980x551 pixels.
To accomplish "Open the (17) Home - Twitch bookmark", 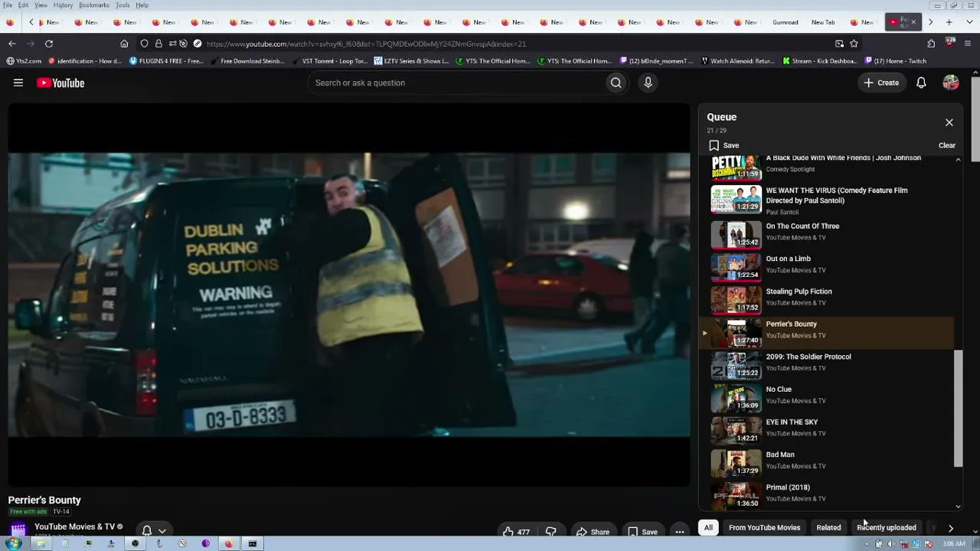I will click(x=896, y=61).
